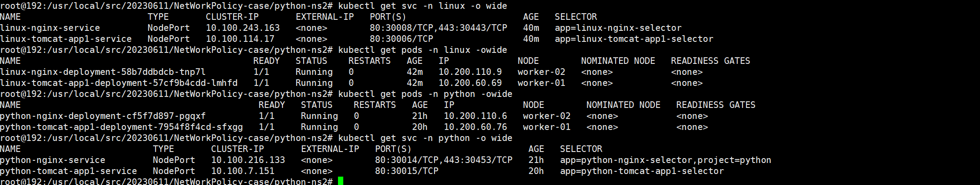Click pod linux-tomcat-app1-deployment-57cf9b4cdd-lmhfd

pyautogui.click(x=119, y=83)
